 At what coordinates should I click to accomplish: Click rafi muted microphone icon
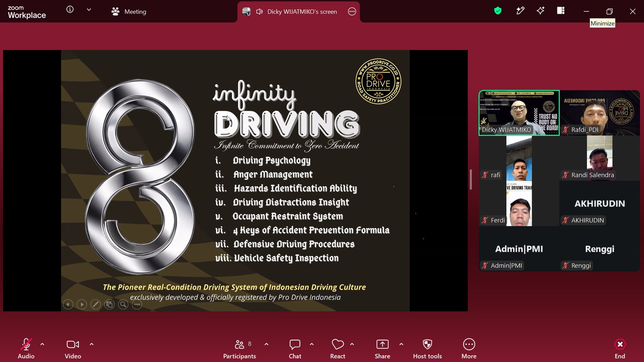point(485,175)
